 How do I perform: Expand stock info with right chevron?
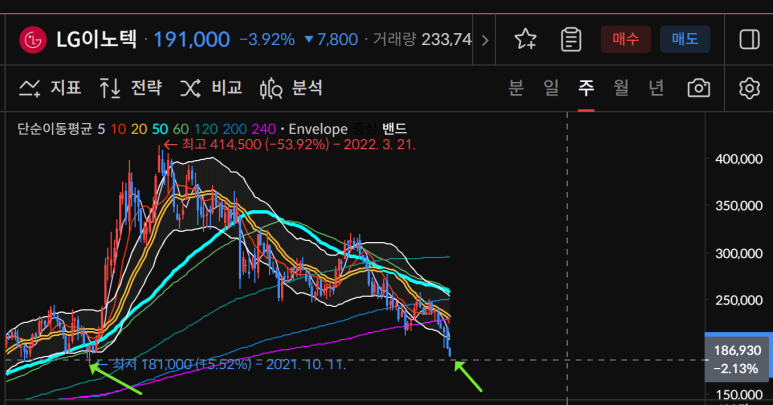(485, 40)
